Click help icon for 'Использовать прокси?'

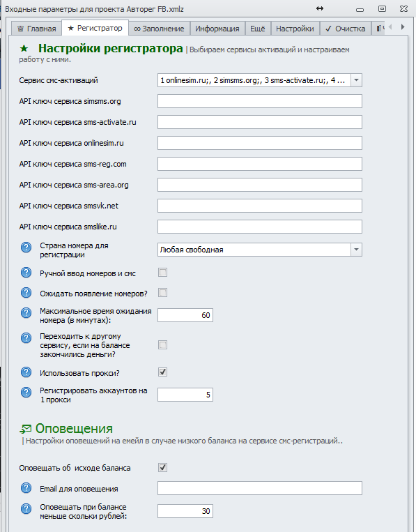click(26, 372)
